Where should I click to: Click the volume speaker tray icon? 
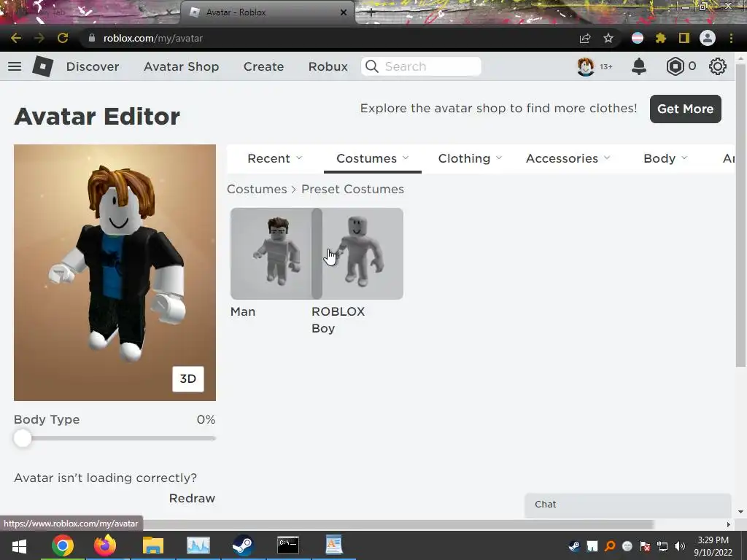pos(680,546)
